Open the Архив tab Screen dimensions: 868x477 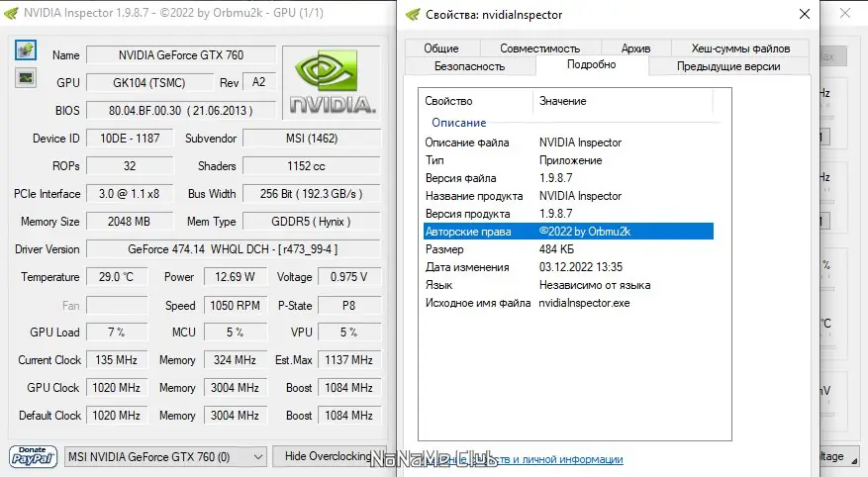pyautogui.click(x=635, y=48)
